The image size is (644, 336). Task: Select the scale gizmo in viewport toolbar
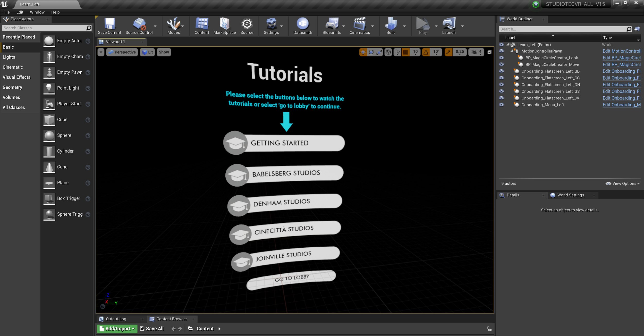[379, 52]
